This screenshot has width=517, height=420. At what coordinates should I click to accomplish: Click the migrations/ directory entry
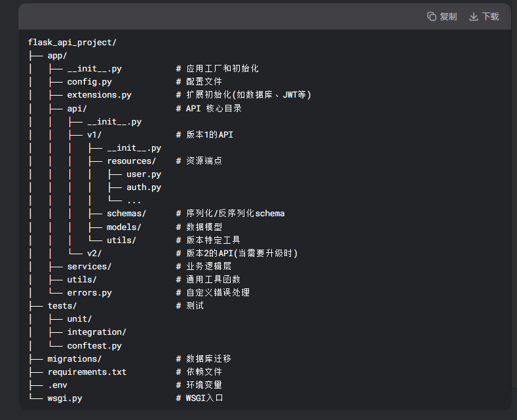click(75, 358)
